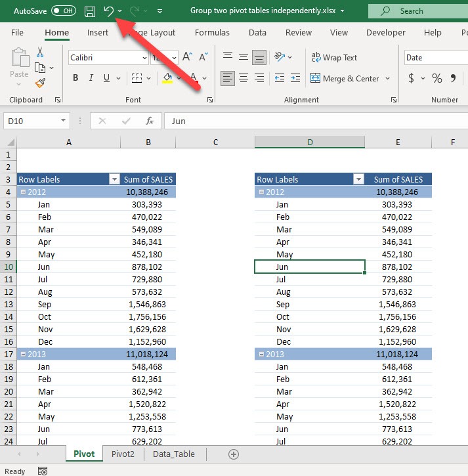Select column B header
Image resolution: width=468 pixels, height=476 pixels.
point(148,142)
